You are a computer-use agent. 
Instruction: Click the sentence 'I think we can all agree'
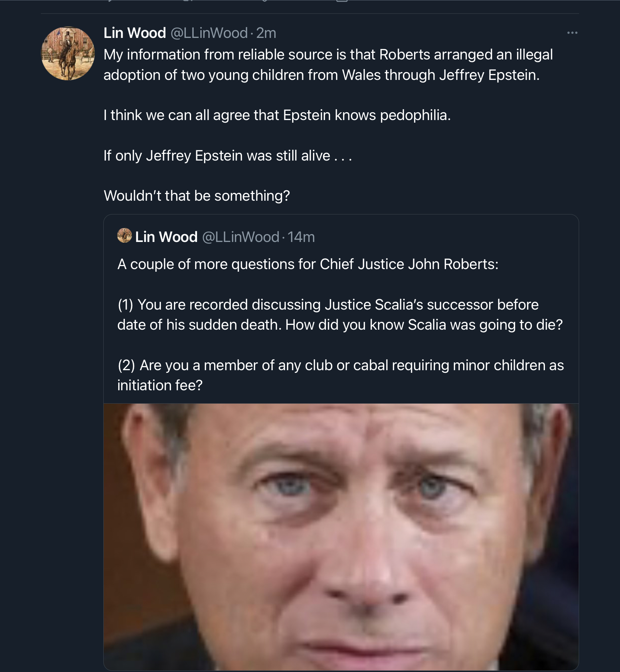point(277,115)
